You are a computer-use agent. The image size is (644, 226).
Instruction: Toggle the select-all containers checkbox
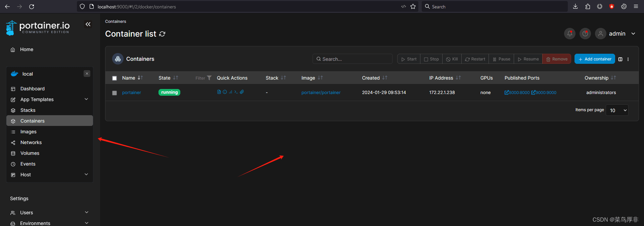tap(114, 78)
